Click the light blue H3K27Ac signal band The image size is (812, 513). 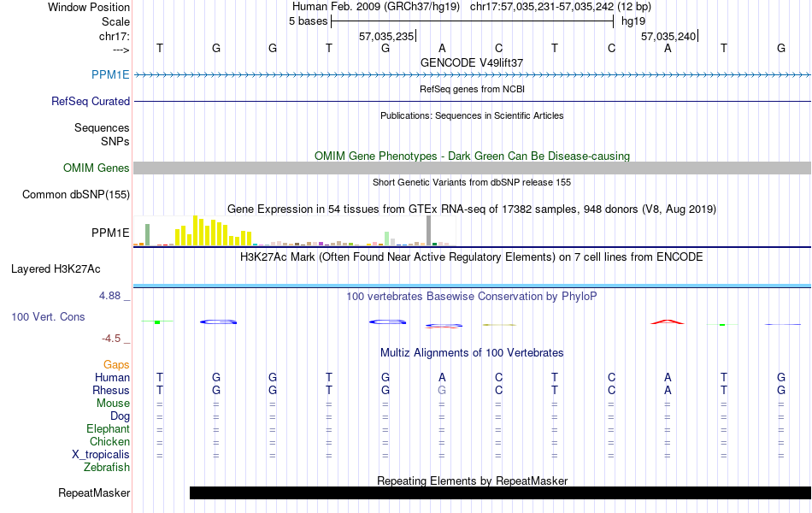tap(473, 286)
